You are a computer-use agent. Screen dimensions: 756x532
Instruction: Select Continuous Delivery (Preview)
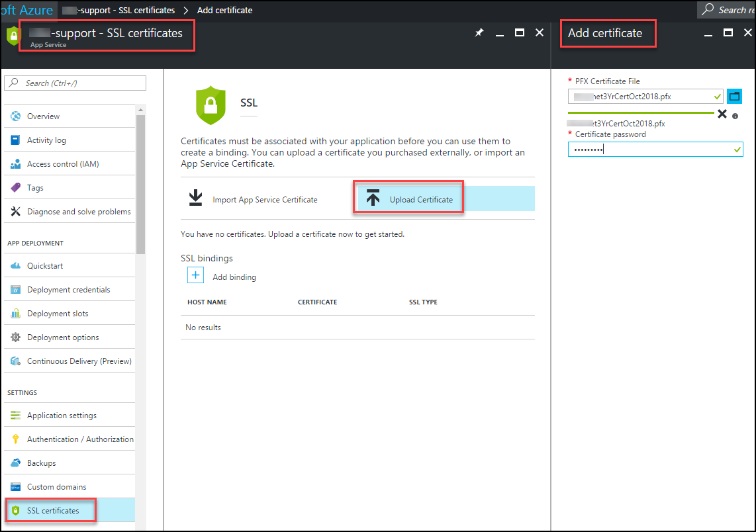click(x=70, y=361)
